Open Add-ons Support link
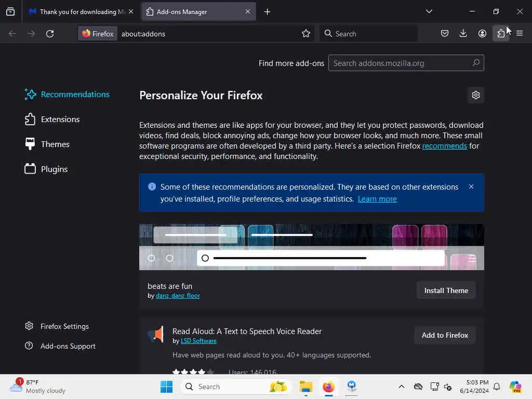The image size is (532, 399). (60, 346)
